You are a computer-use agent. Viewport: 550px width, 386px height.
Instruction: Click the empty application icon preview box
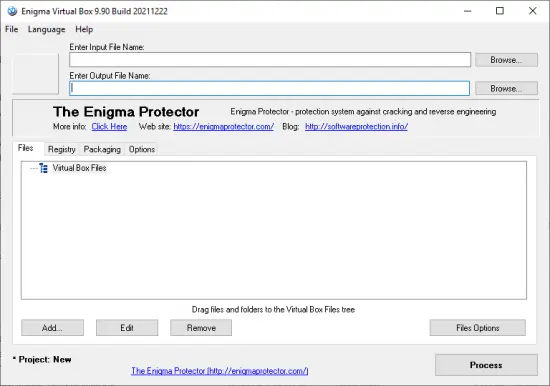click(x=35, y=74)
